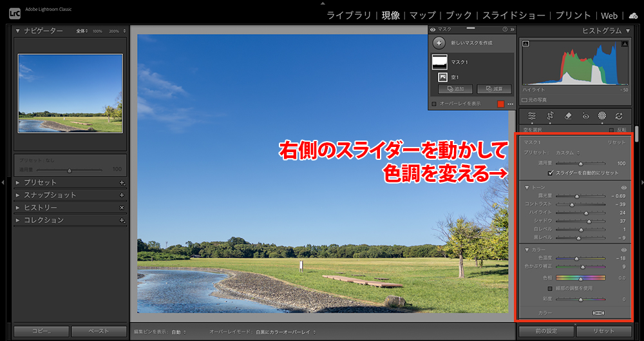Open オーバーレイモード dropdown
644x341 pixels.
(285, 331)
